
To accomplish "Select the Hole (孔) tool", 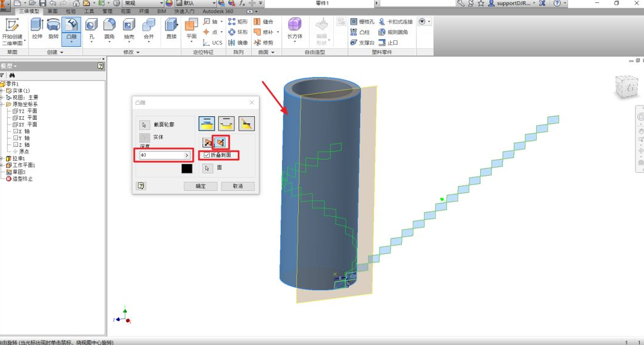I will [91, 30].
